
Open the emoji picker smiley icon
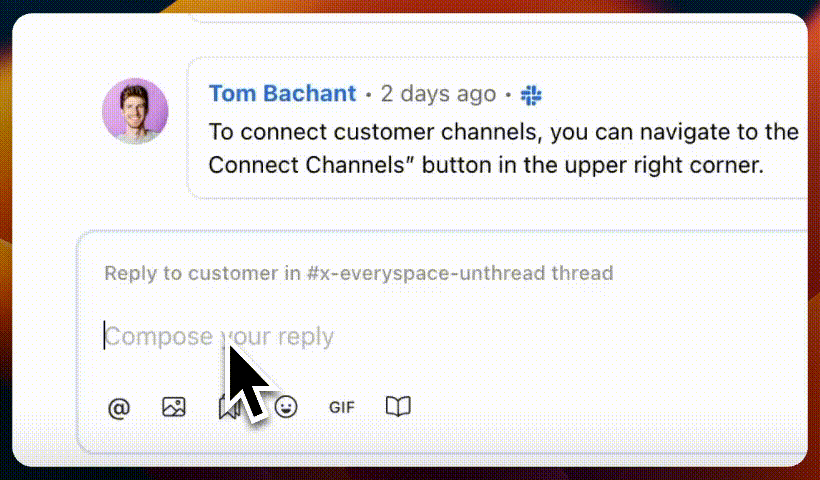coord(286,407)
